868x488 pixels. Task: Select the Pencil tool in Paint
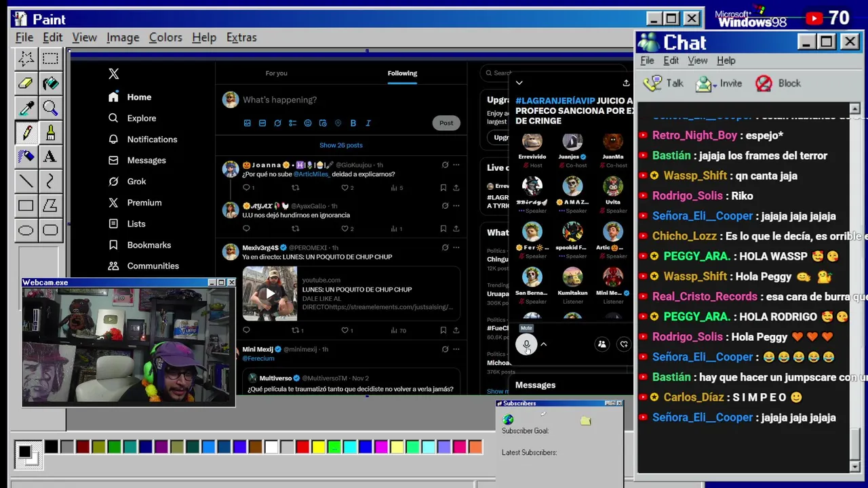point(26,132)
